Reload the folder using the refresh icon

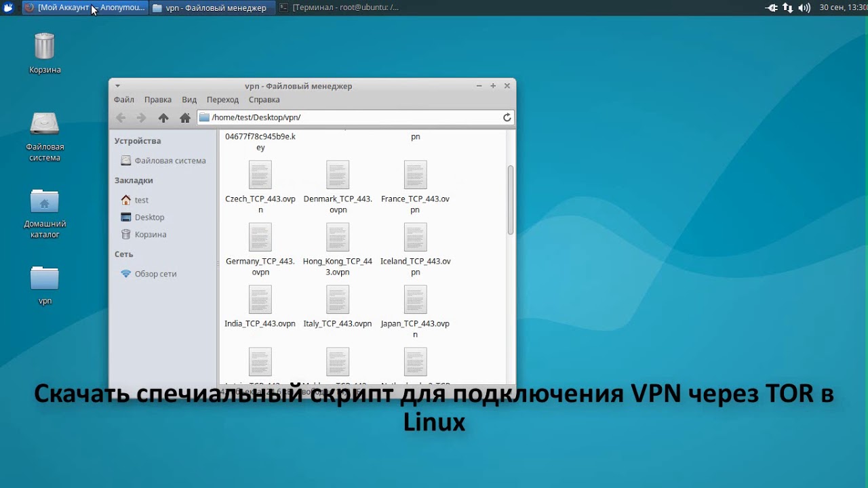coord(507,117)
